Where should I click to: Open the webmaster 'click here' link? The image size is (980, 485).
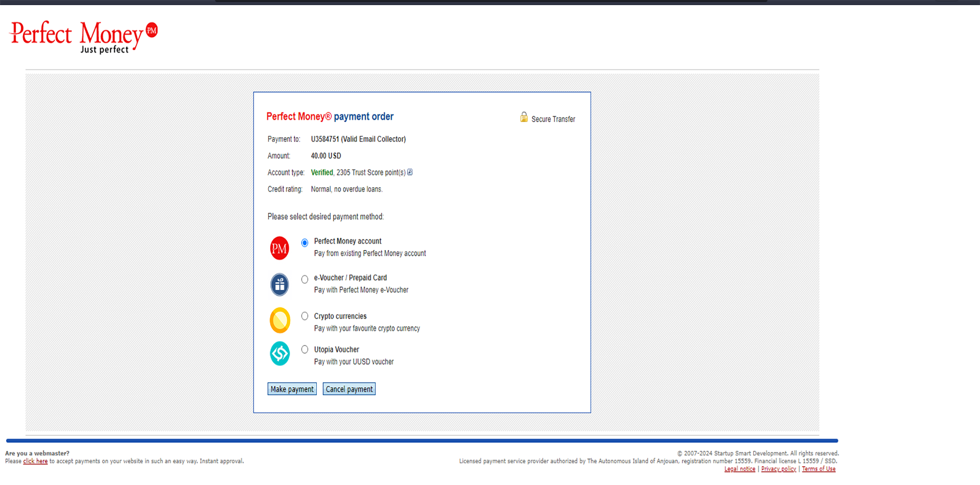click(x=35, y=461)
